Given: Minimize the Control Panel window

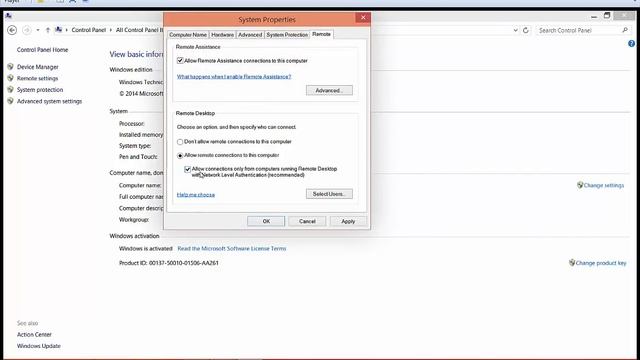Looking at the screenshot, I should 594,16.
